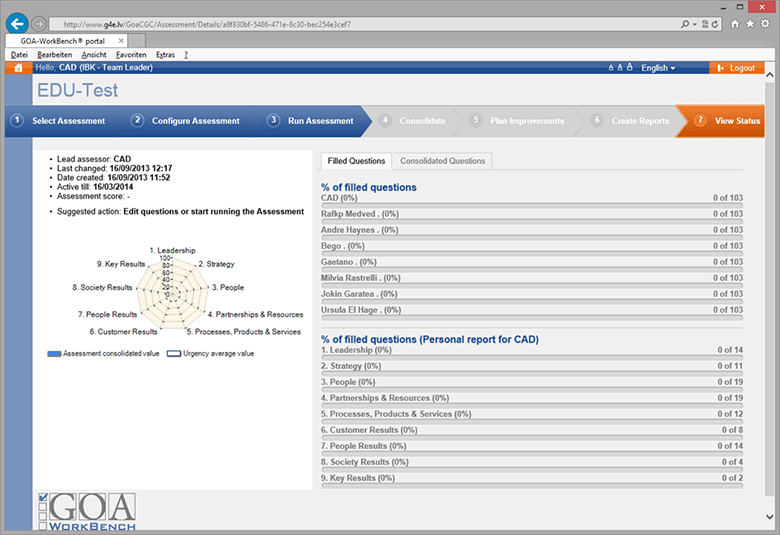The width and height of the screenshot is (780, 535).
Task: Click the orange home icon
Action: coord(17,68)
